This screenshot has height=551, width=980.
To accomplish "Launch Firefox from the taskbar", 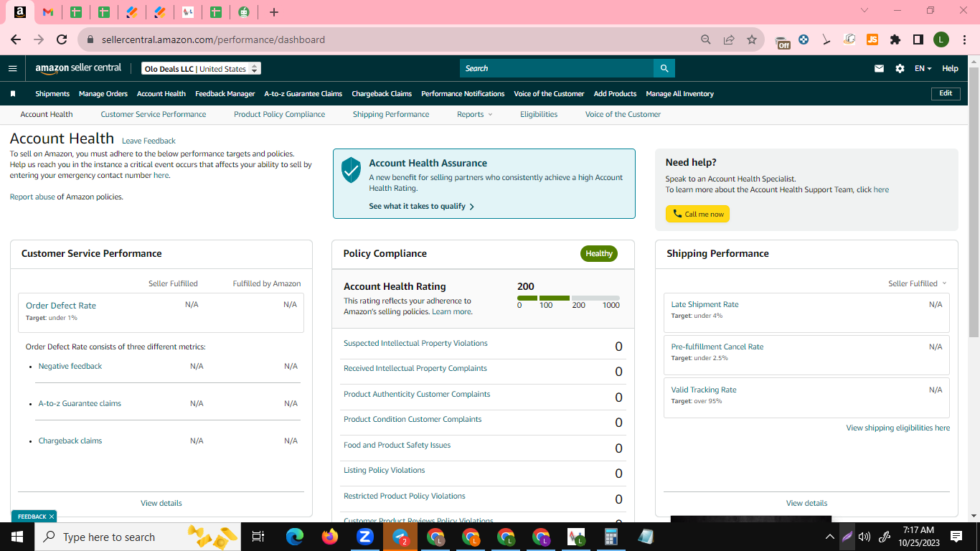I will click(330, 537).
